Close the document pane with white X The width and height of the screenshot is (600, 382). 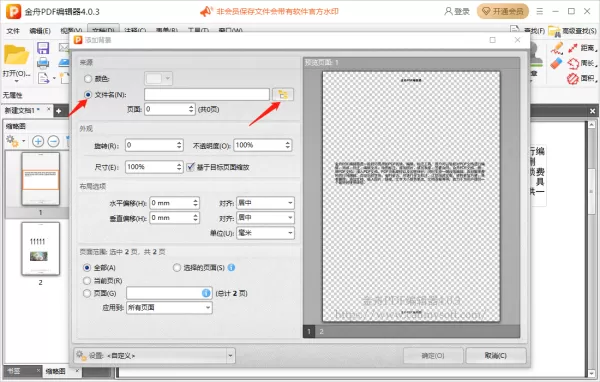592,111
